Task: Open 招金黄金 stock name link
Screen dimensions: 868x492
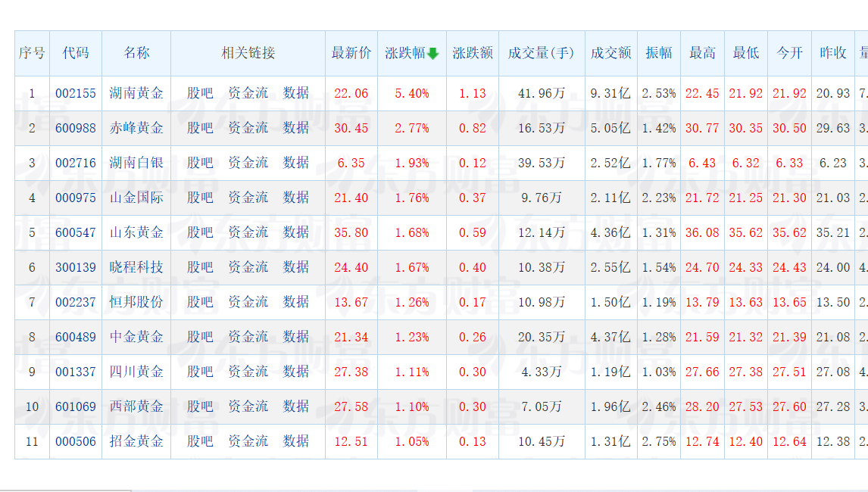Action: coord(136,441)
